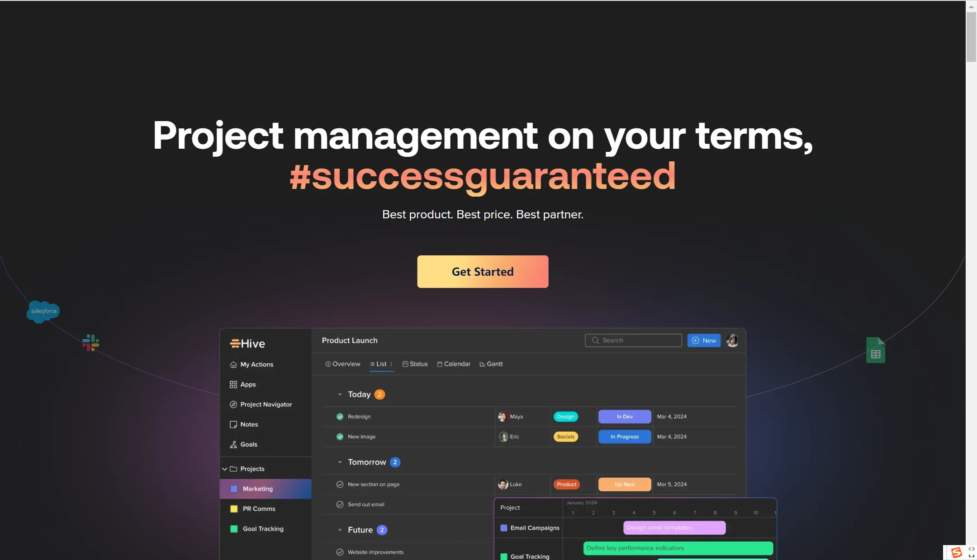Expand the Today section tasks
The width and height of the screenshot is (977, 560).
340,394
